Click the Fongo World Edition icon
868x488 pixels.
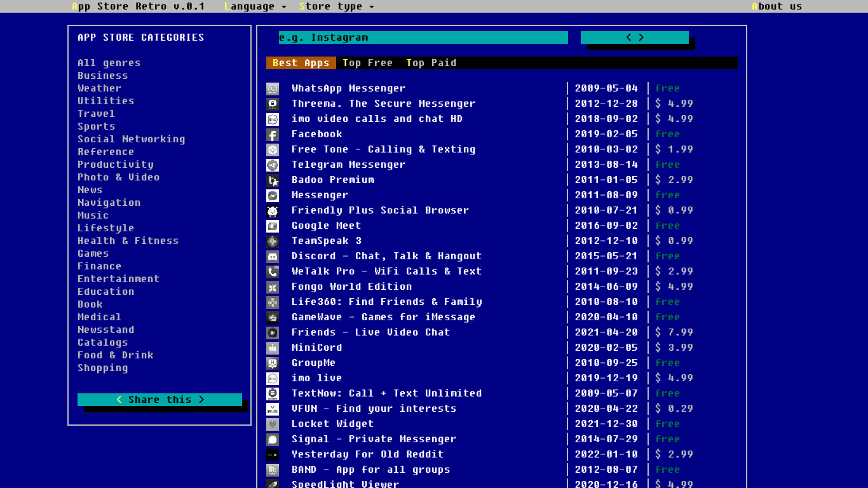273,287
